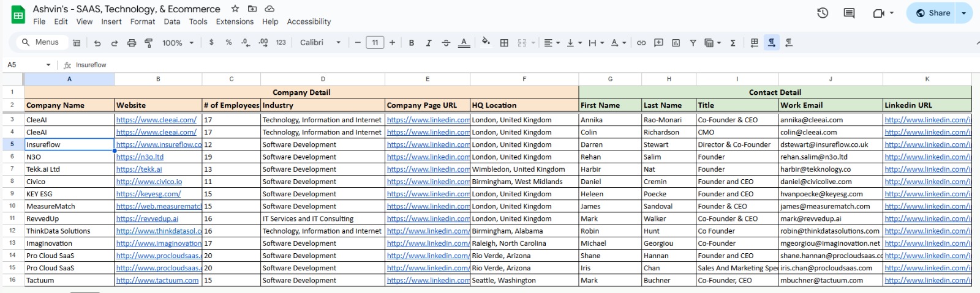Start a video call via camera icon

tap(879, 13)
